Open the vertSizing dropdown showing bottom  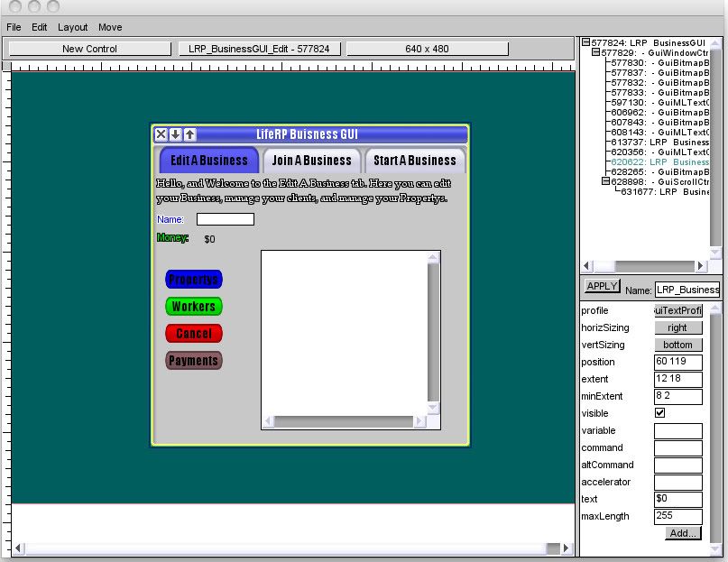point(677,345)
